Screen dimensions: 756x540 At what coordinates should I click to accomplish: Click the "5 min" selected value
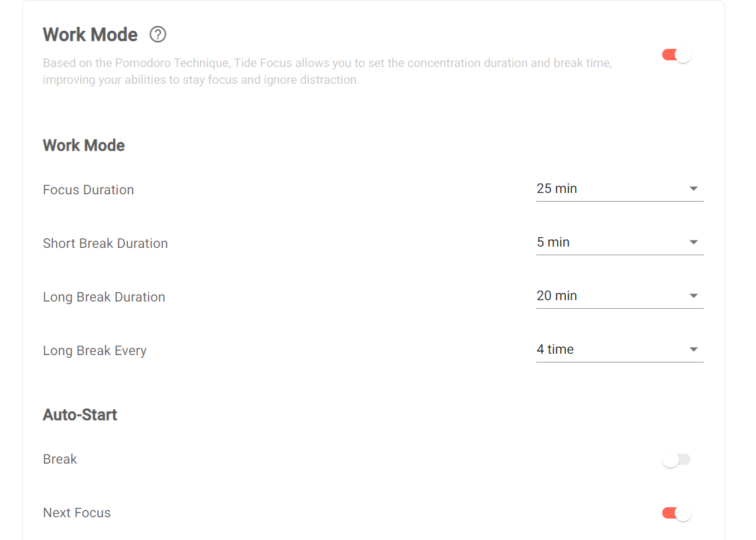tap(553, 243)
